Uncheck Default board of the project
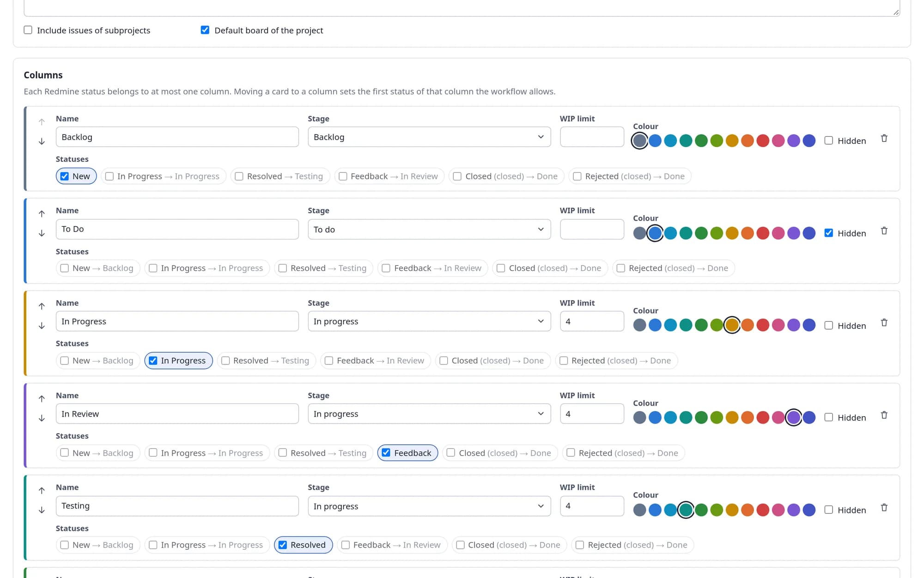The height and width of the screenshot is (578, 924). [x=205, y=30]
